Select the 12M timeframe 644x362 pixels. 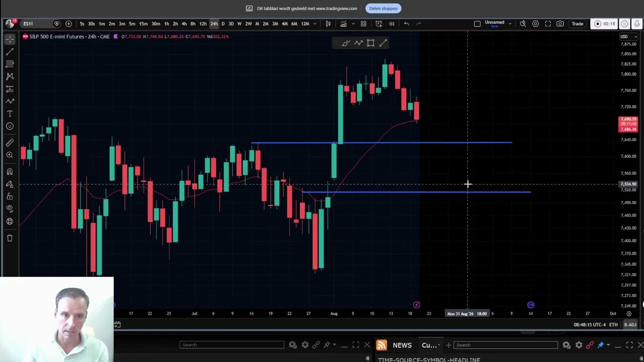[x=305, y=24]
